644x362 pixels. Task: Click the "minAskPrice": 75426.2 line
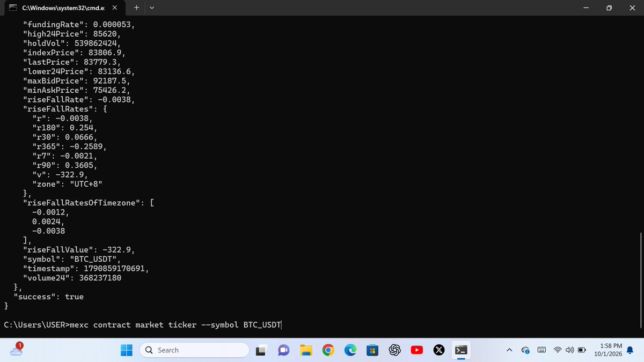pyautogui.click(x=77, y=90)
